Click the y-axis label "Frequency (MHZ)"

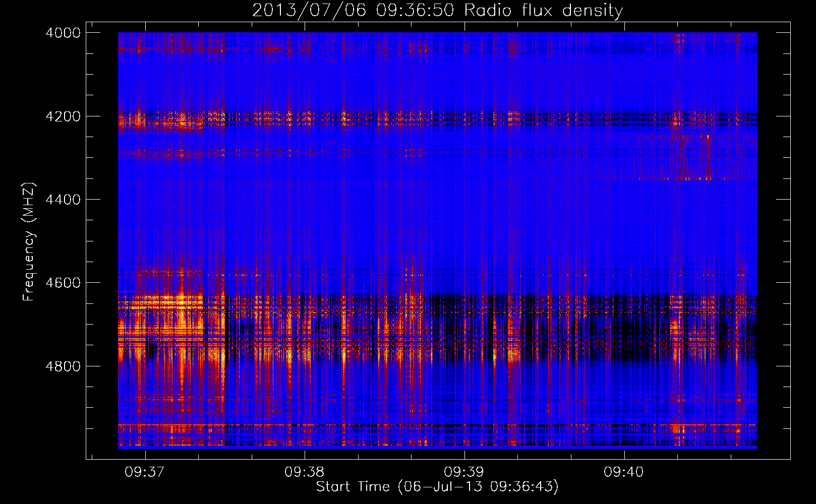click(29, 242)
